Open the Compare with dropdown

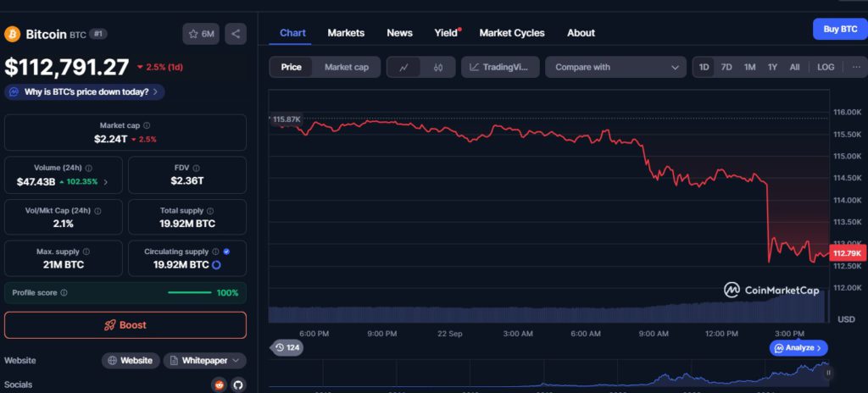pyautogui.click(x=615, y=67)
